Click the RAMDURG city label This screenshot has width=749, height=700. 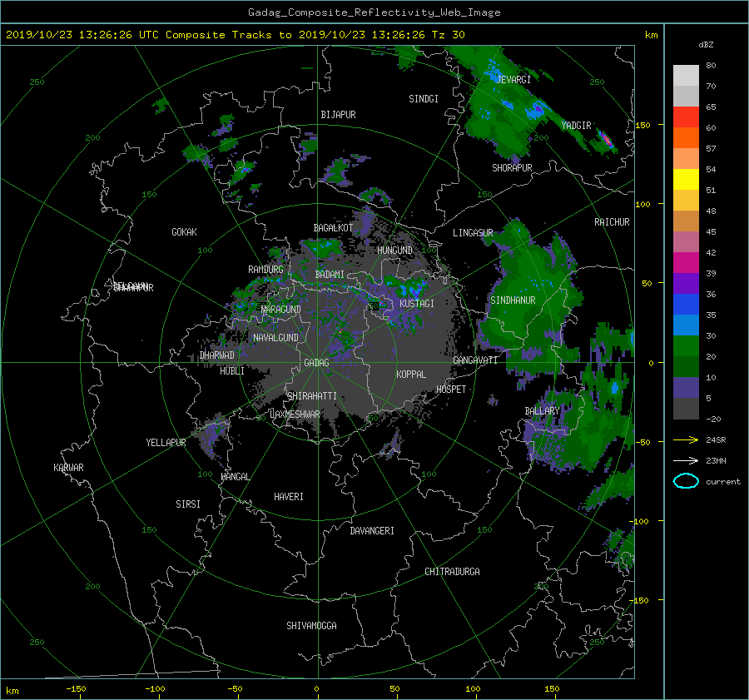click(x=265, y=270)
